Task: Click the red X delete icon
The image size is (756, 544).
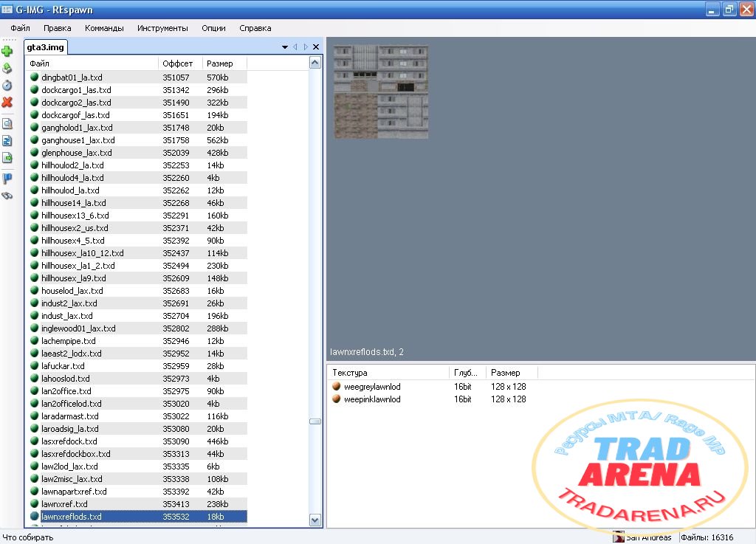Action: (7, 102)
